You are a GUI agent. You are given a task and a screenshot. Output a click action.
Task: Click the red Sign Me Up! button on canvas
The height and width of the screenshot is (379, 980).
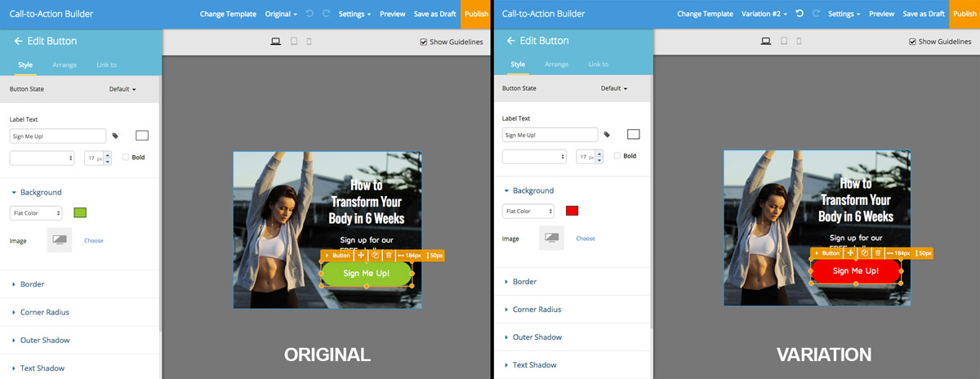click(x=855, y=271)
